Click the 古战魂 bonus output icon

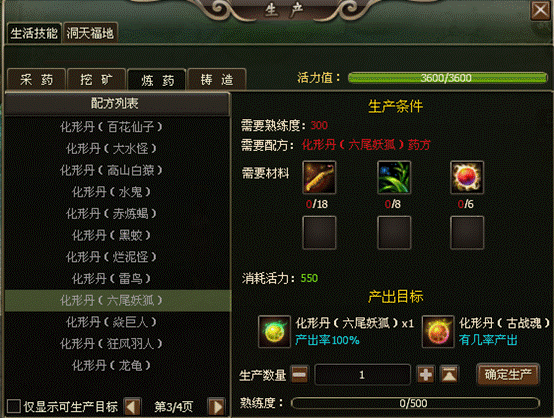click(438, 332)
